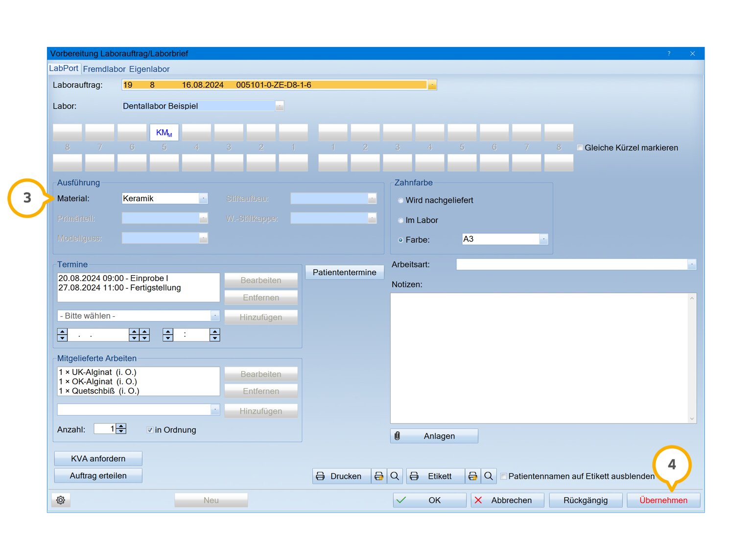This screenshot has width=752, height=560.
Task: Click the Rückgängig button
Action: [x=586, y=500]
